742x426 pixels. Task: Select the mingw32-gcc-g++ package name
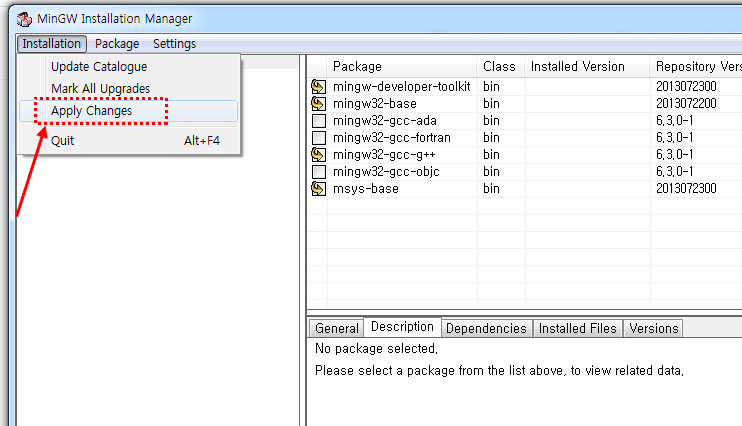(x=384, y=155)
